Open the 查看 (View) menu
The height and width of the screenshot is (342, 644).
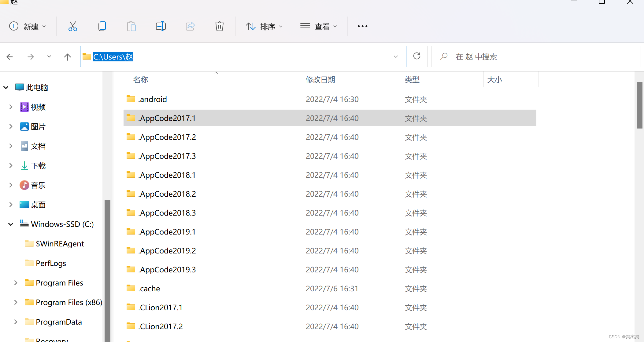(x=319, y=27)
